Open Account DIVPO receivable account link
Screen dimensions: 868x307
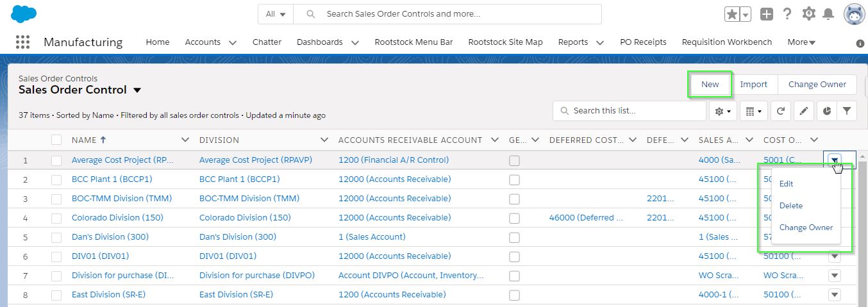click(411, 276)
